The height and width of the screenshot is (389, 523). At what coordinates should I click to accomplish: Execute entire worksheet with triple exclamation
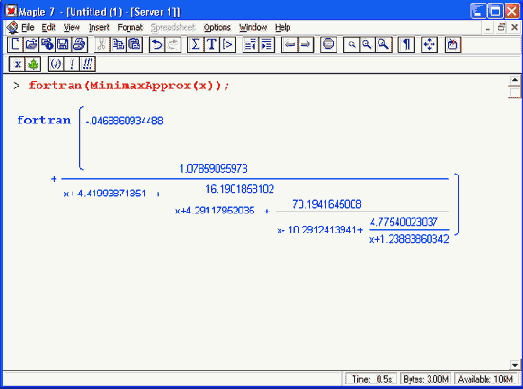(88, 64)
